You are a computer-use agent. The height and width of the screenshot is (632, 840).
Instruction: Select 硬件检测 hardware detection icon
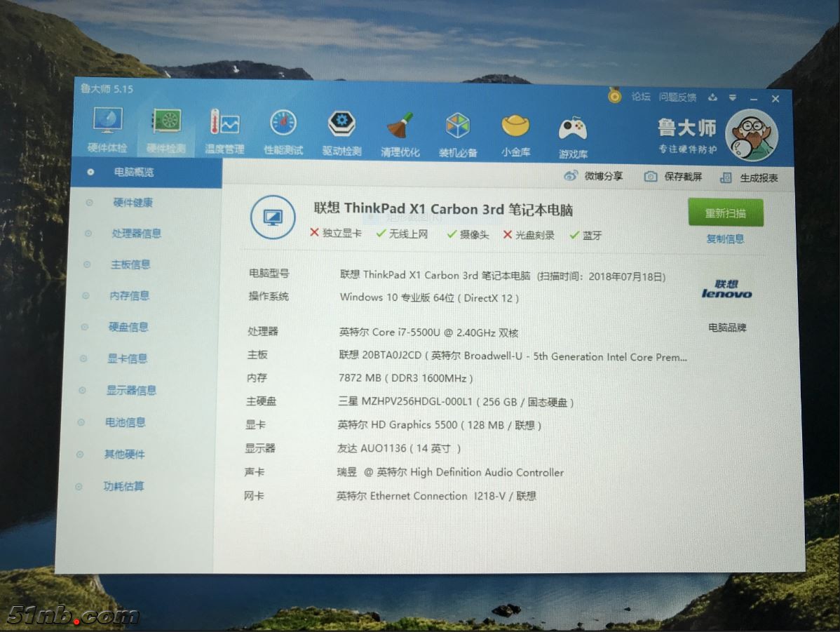pyautogui.click(x=166, y=130)
